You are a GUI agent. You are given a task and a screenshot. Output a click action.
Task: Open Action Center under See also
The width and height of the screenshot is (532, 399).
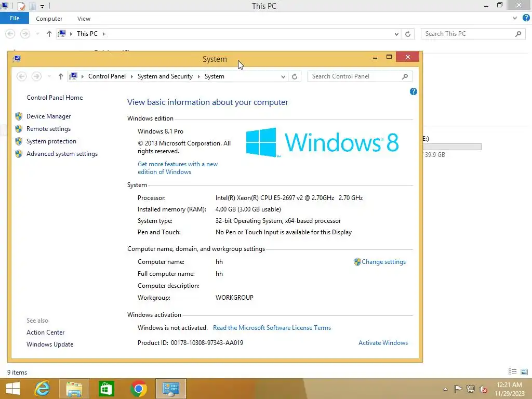46,332
